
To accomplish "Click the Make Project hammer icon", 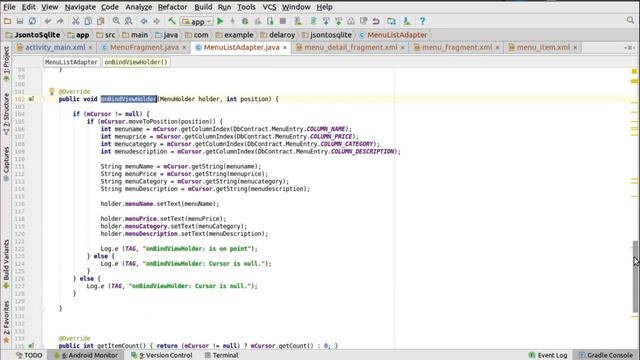I will click(172, 21).
